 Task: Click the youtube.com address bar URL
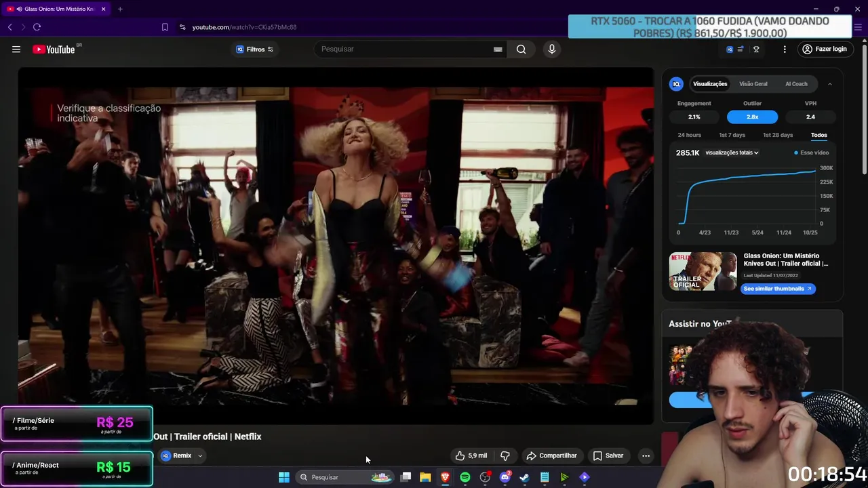244,27
